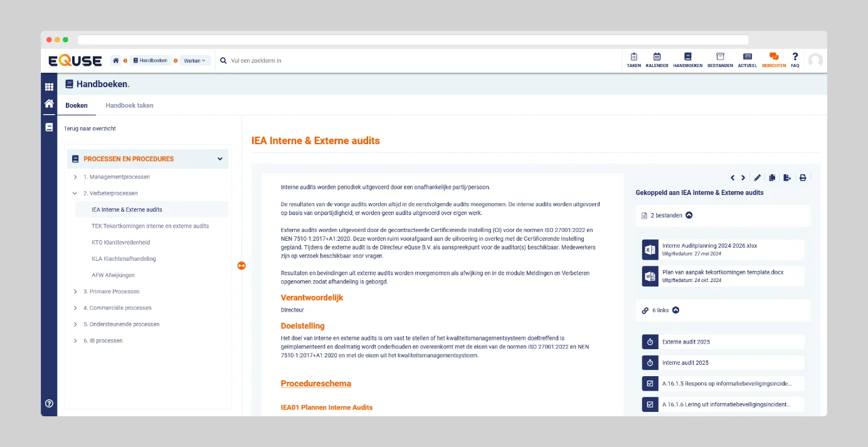The height and width of the screenshot is (447, 868).
Task: Open Interne Auditplanning 2024-2026.xlsx file
Action: coord(709,246)
